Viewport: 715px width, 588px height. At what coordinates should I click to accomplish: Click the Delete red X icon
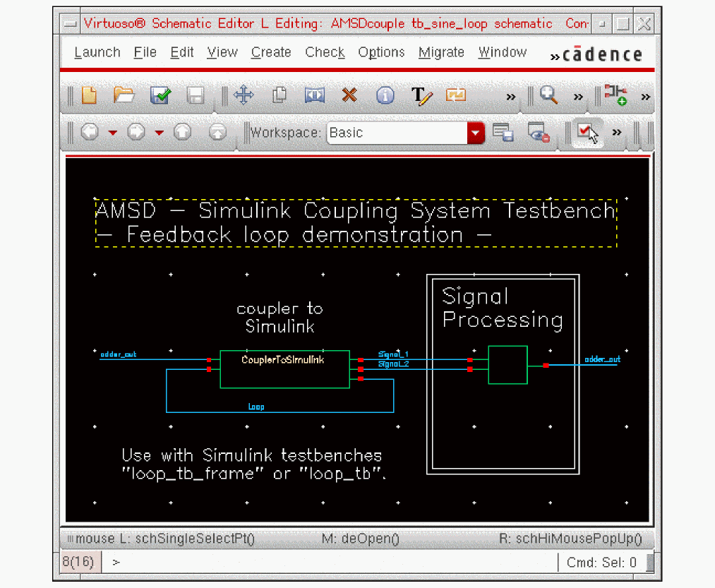[349, 95]
